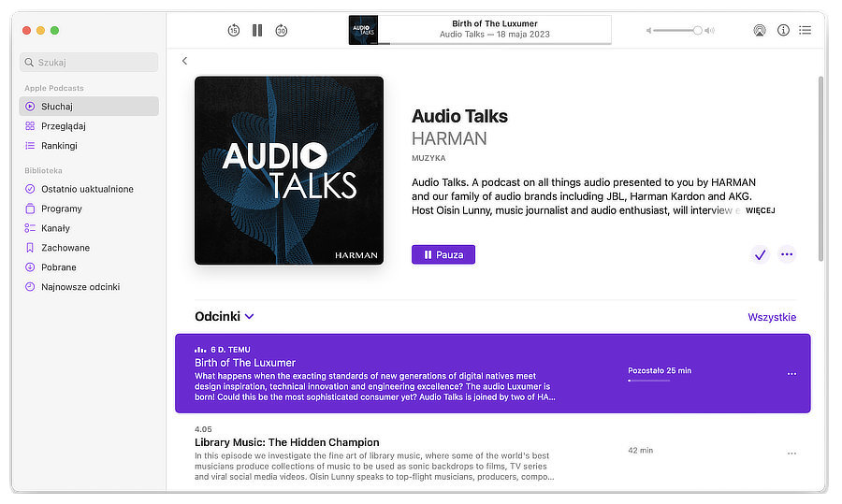This screenshot has height=504, width=842.
Task: Click the Pozostało 25 min label
Action: pos(660,370)
